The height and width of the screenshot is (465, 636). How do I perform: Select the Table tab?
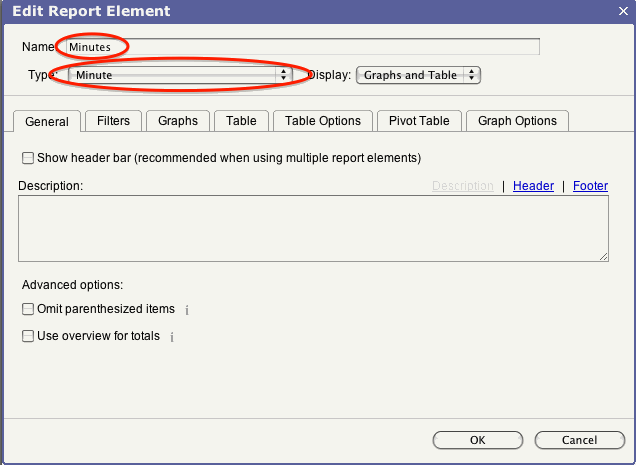241,121
